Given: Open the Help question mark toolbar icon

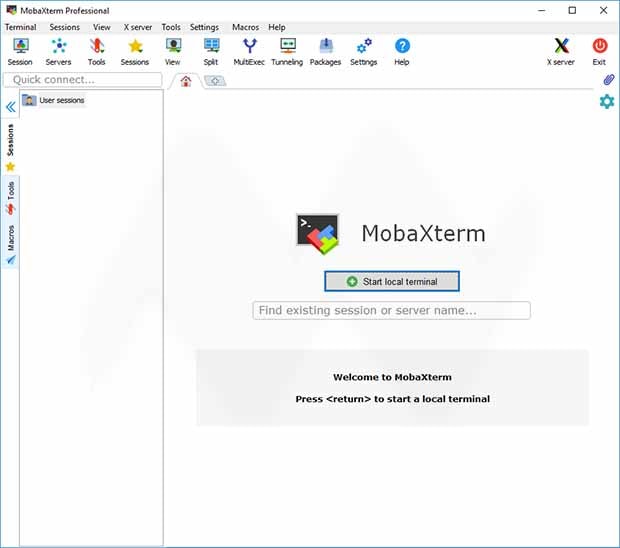Looking at the screenshot, I should pyautogui.click(x=402, y=52).
